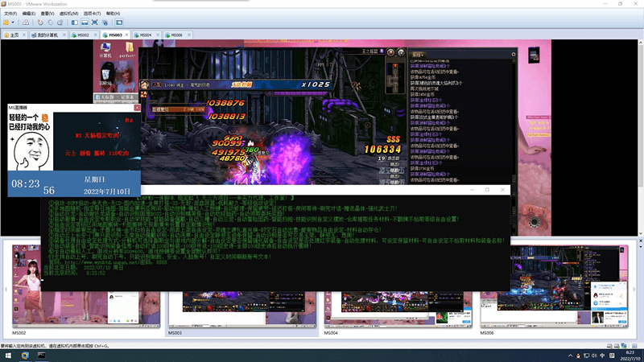The image size is (644, 362).
Task: Click the suspend/pause VM toolbar icon
Action: [6, 23]
